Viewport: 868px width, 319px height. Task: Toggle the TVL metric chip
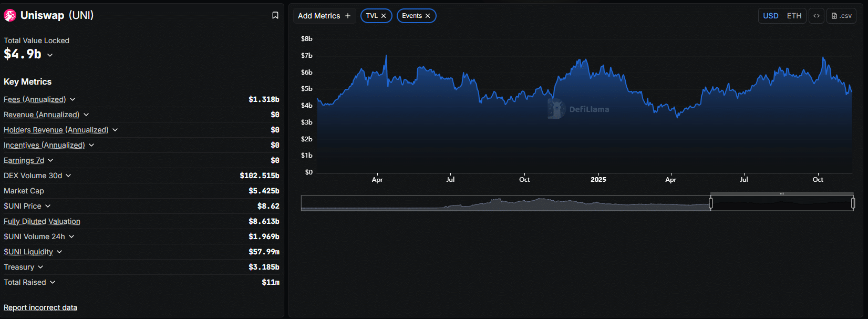pos(372,16)
